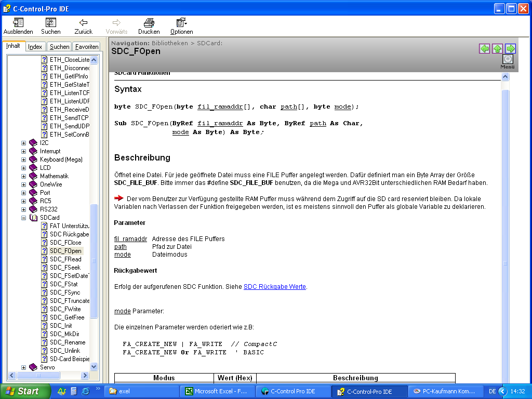The image size is (532, 399).
Task: Click the green up arrow navigation icon
Action: click(x=497, y=49)
